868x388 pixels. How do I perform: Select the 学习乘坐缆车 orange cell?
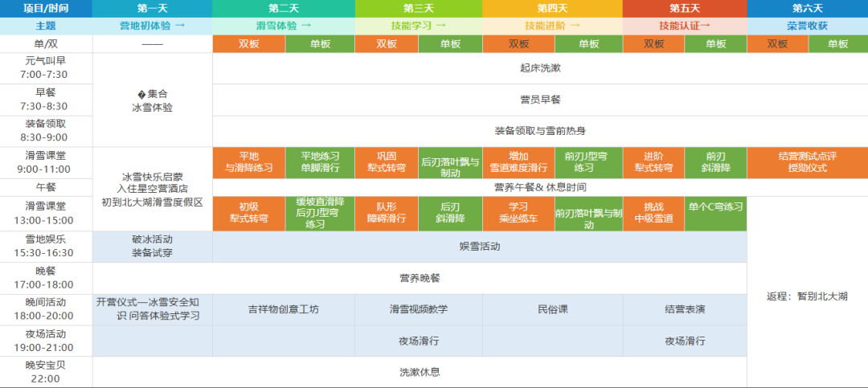click(x=518, y=214)
